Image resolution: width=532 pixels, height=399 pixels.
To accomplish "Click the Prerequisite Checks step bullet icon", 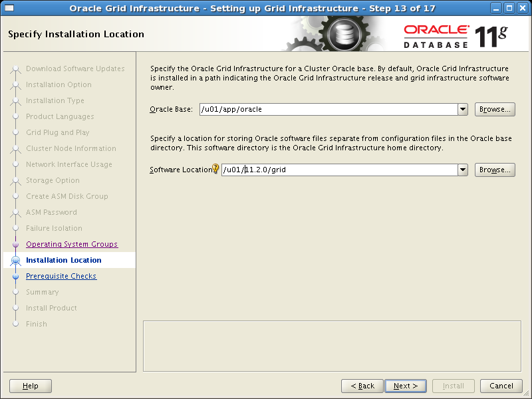I will (15, 276).
